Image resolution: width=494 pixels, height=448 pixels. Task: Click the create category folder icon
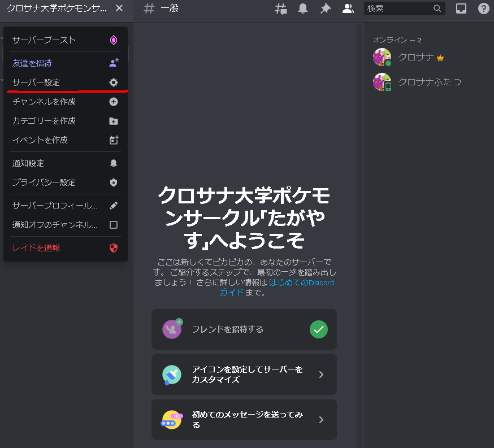(x=114, y=121)
